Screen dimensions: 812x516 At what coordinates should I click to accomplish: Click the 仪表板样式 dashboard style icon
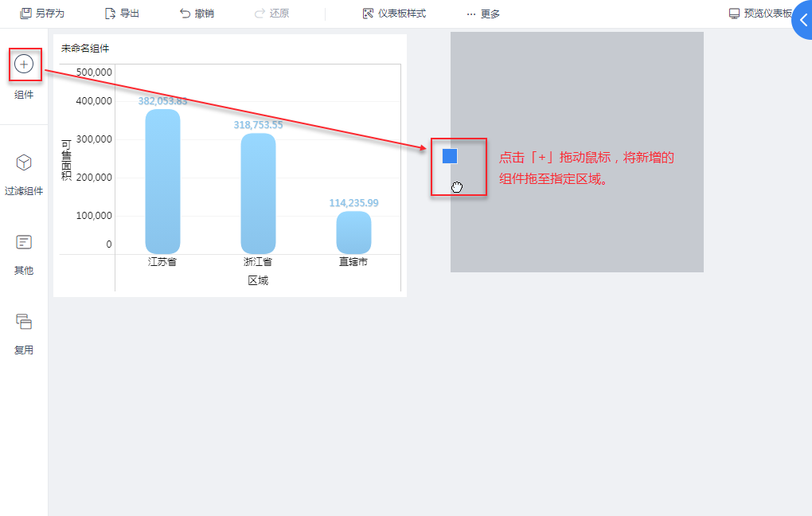point(369,14)
